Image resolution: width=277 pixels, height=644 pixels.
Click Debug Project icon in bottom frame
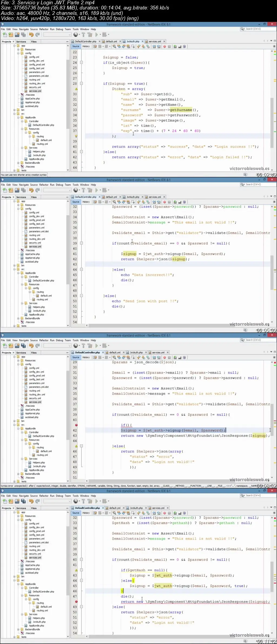(104, 501)
